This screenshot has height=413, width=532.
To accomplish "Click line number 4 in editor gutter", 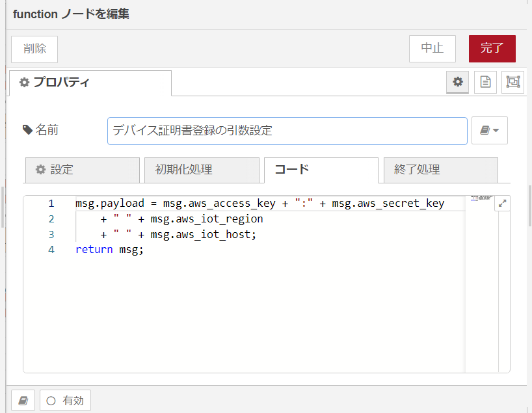I will click(51, 250).
